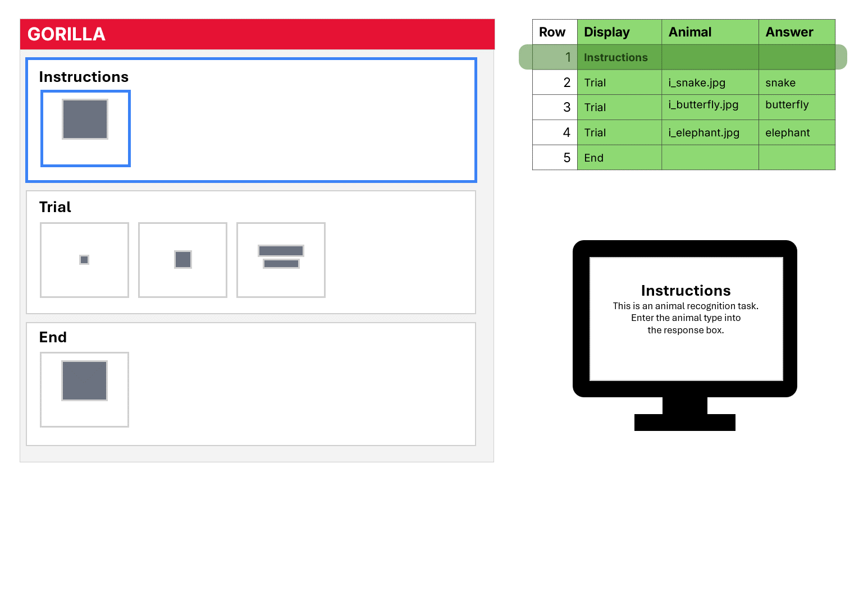Click the Answer column header
Viewport: 868px width, 606px height.
coord(789,32)
